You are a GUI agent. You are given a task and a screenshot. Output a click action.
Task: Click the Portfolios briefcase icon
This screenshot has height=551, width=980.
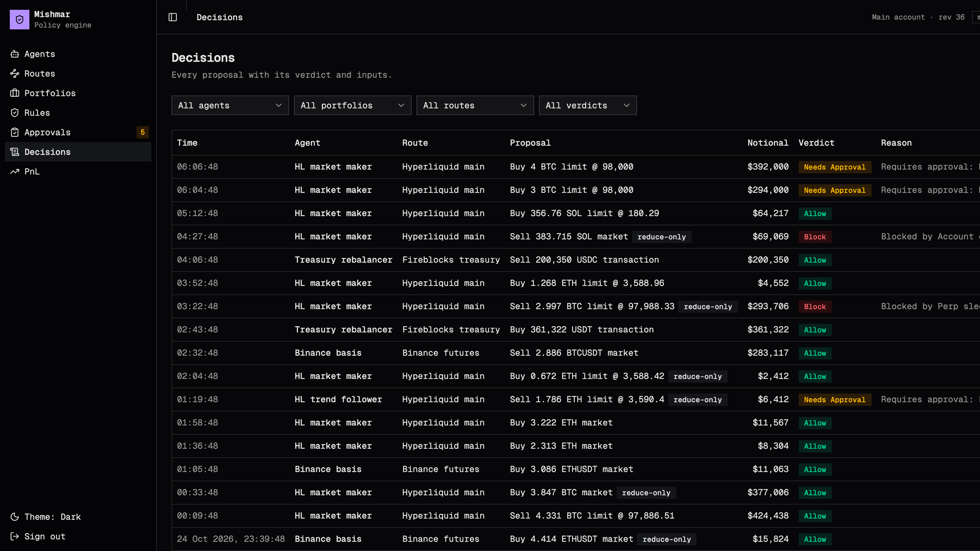(x=14, y=93)
